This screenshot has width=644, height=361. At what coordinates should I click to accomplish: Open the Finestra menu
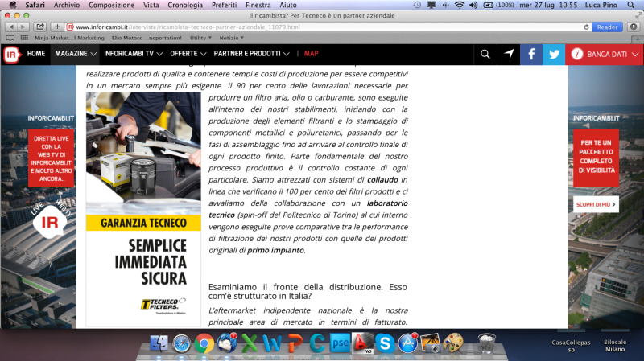point(258,5)
